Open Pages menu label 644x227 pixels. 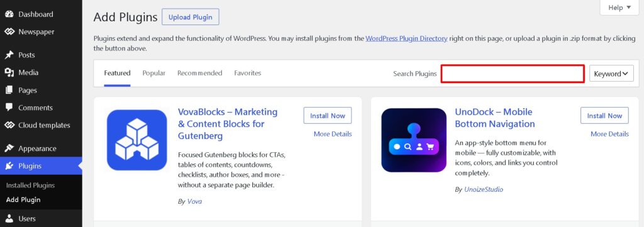tap(28, 91)
